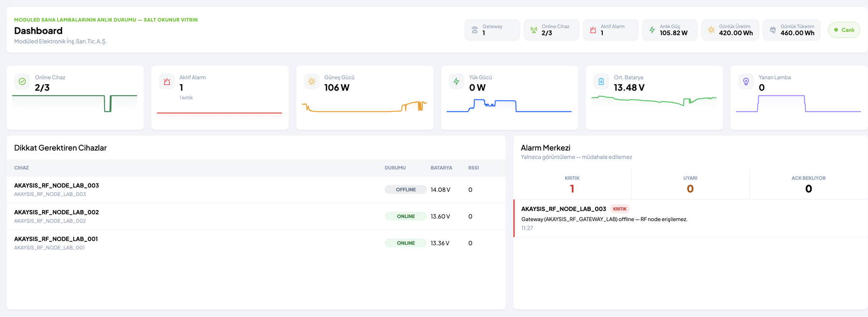
Task: Click the 14.08 V battery value
Action: pyautogui.click(x=440, y=190)
